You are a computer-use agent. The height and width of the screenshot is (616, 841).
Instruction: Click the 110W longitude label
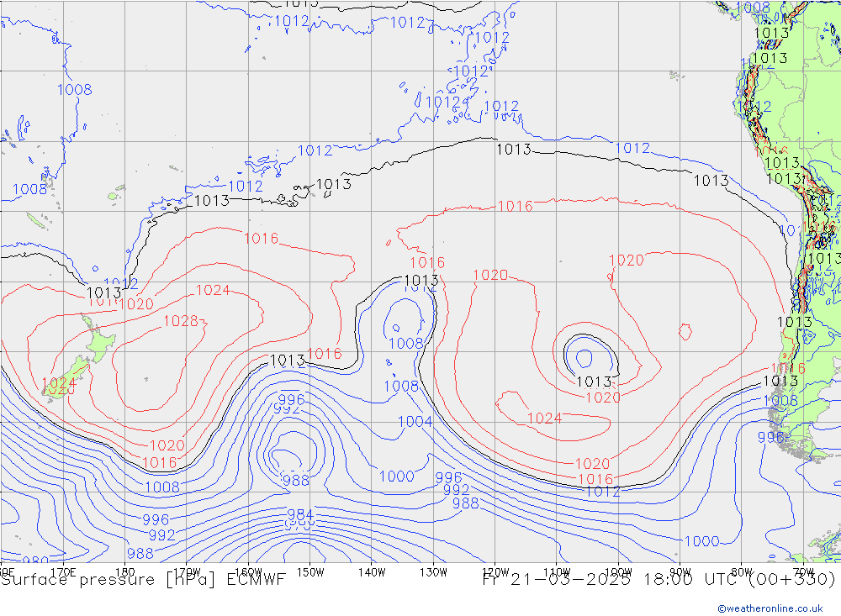point(557,572)
